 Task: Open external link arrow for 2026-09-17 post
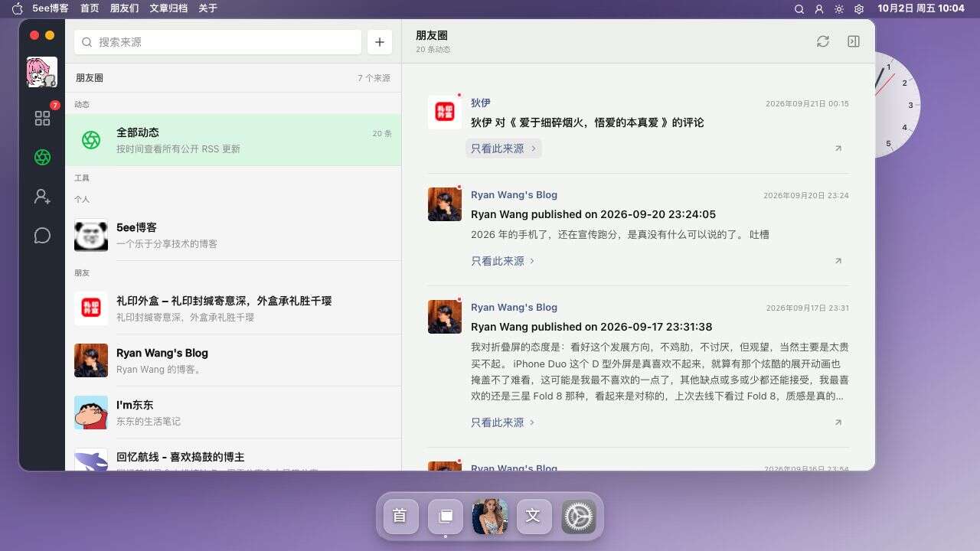(838, 422)
